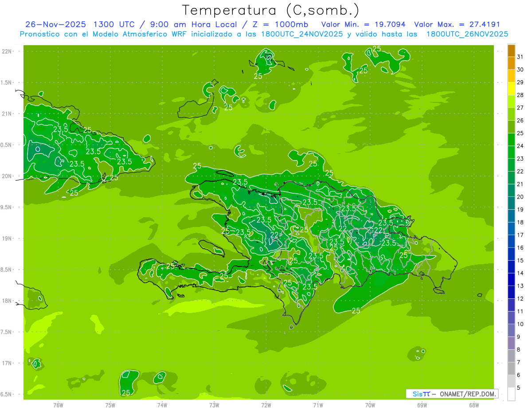
Task: Click the '21N' latitude axis label
Action: [x=7, y=114]
